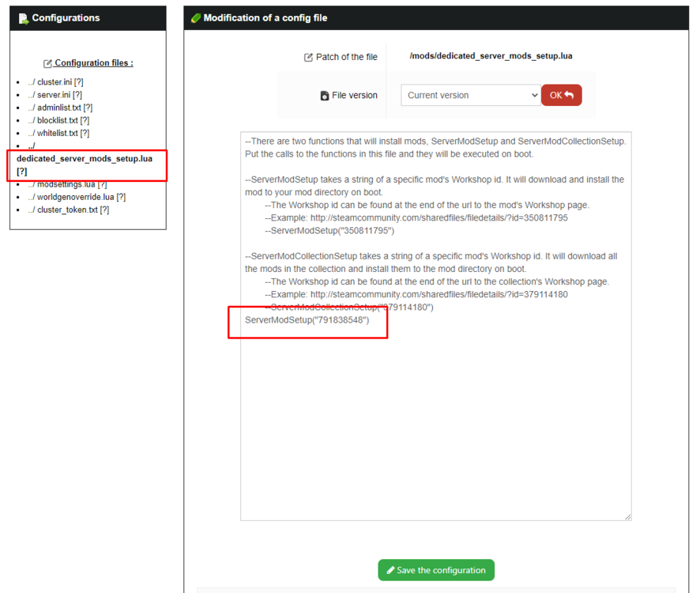Click the Save the configuration button
700x593 pixels.
point(436,570)
